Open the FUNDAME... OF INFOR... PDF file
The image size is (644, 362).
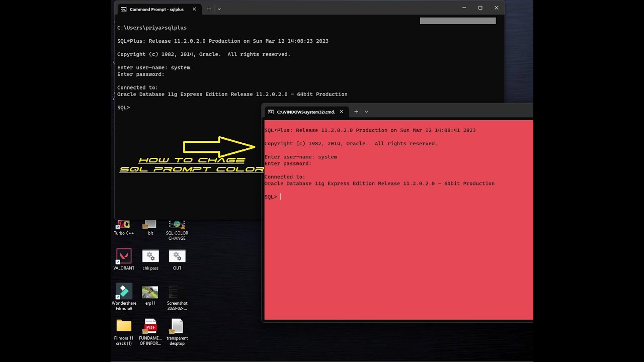(x=150, y=332)
